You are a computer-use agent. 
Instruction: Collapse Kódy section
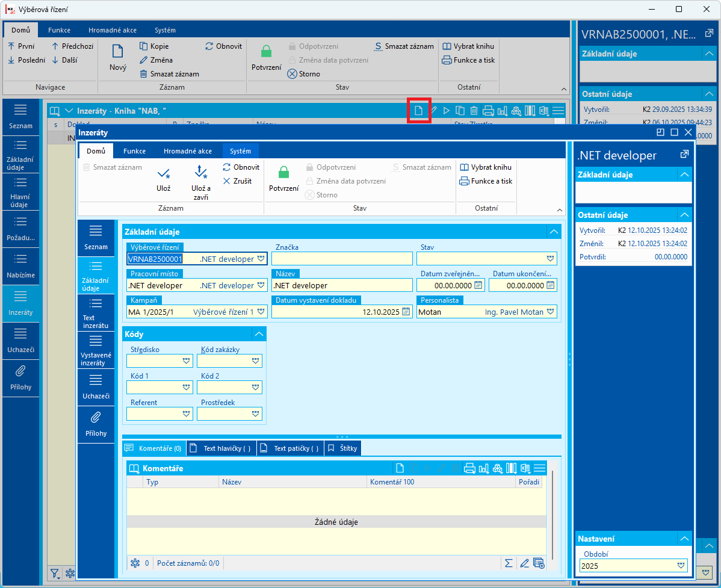coord(259,334)
